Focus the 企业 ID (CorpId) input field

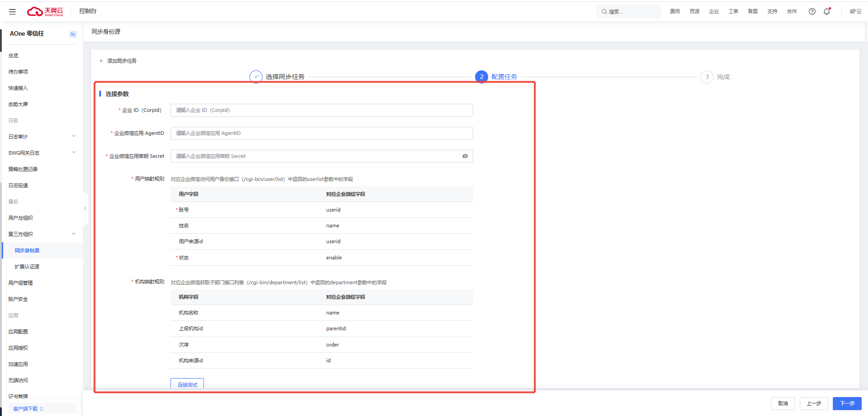click(321, 111)
